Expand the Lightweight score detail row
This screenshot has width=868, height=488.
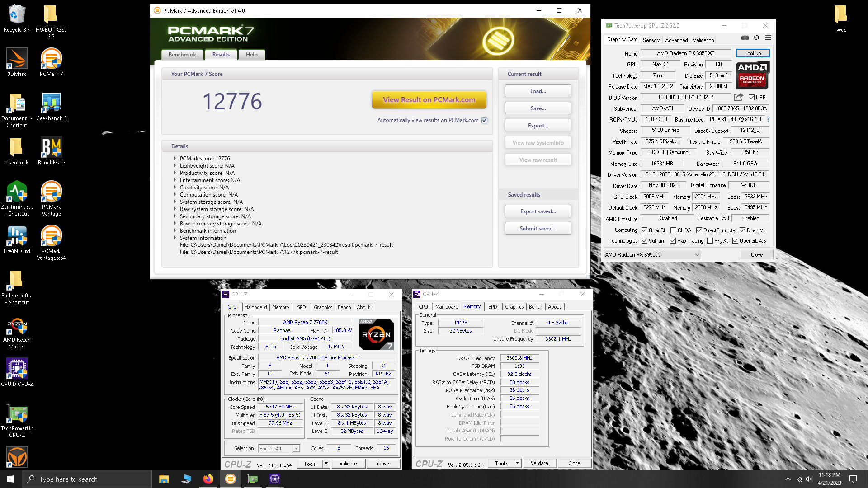175,166
